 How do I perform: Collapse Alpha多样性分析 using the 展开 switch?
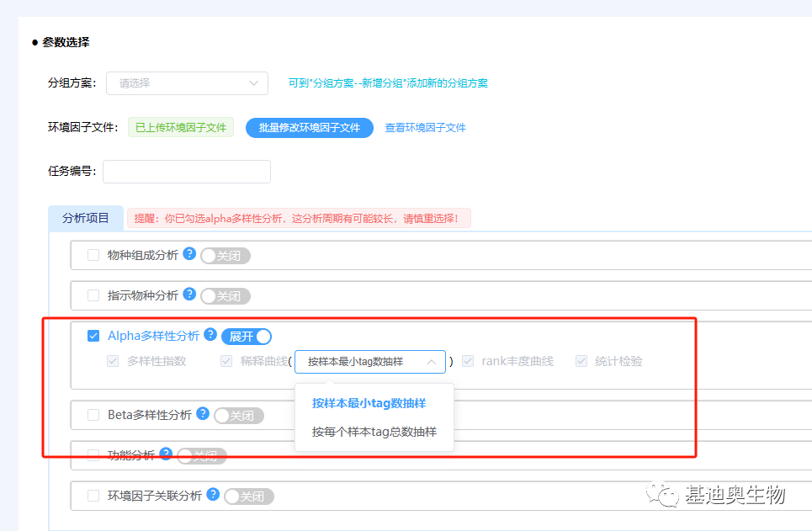pyautogui.click(x=246, y=336)
